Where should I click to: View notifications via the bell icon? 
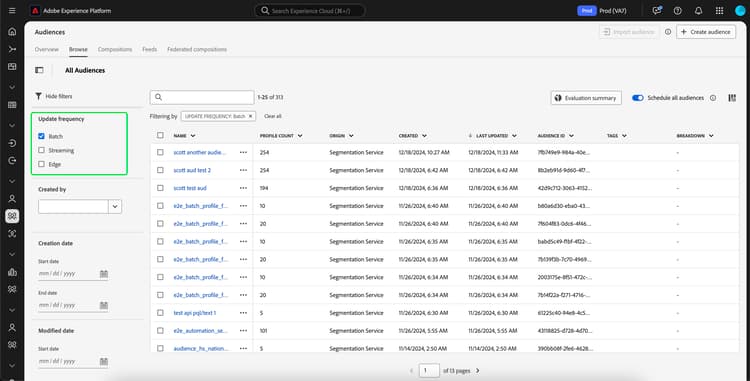tap(698, 11)
